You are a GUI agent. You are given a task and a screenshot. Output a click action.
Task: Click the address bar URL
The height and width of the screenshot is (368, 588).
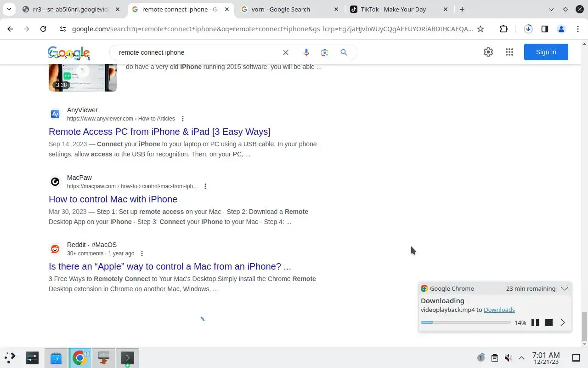[272, 29]
